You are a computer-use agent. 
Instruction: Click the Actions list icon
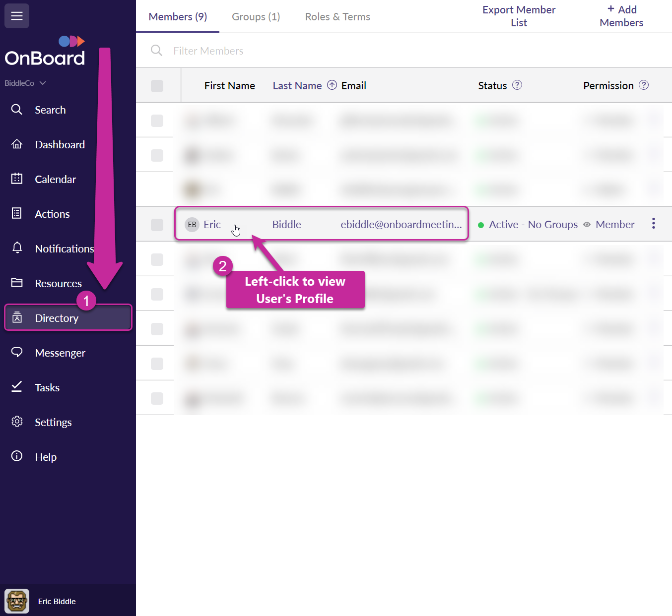(x=17, y=214)
